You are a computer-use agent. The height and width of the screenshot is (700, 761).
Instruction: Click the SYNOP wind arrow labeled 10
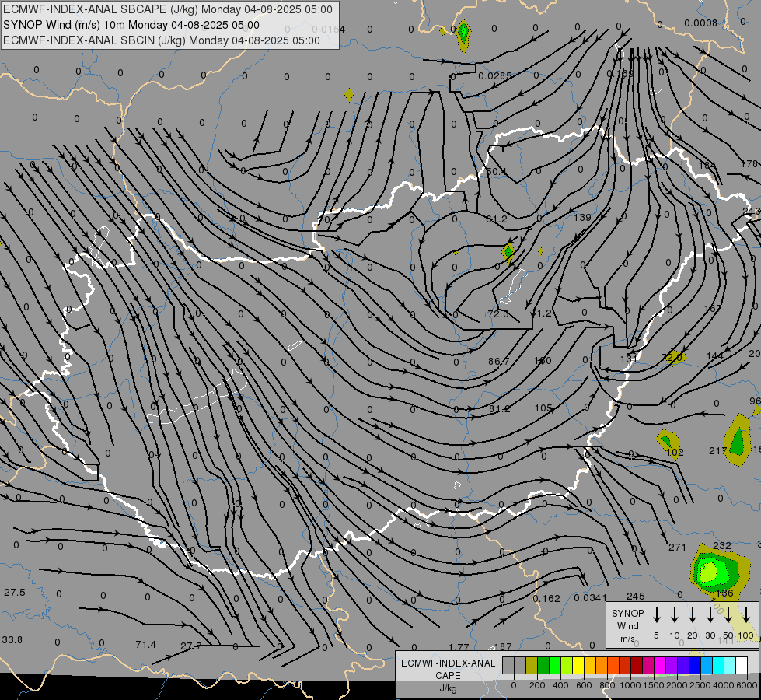pyautogui.click(x=675, y=614)
